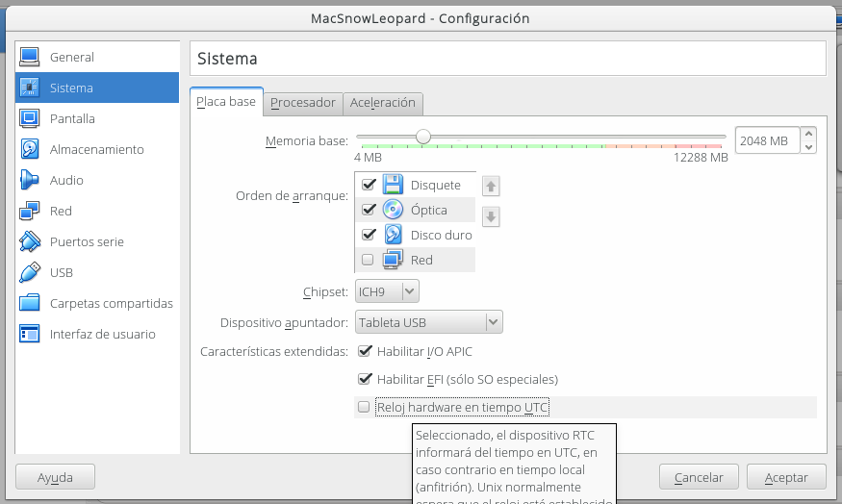
Task: Go to Puertos serie label
Action: pyautogui.click(x=87, y=241)
